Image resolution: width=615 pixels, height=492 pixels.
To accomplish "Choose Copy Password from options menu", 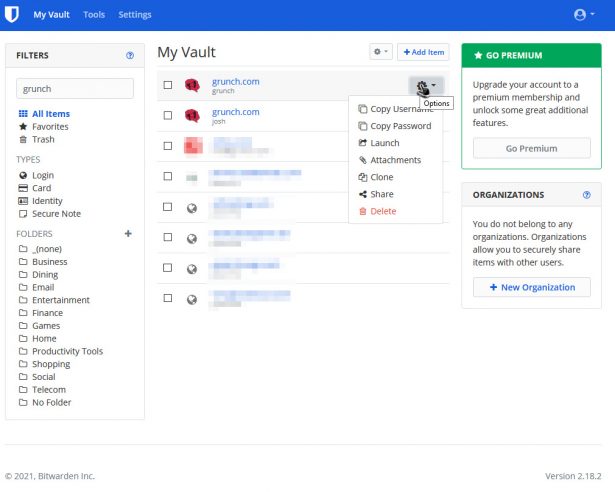I will (x=395, y=126).
